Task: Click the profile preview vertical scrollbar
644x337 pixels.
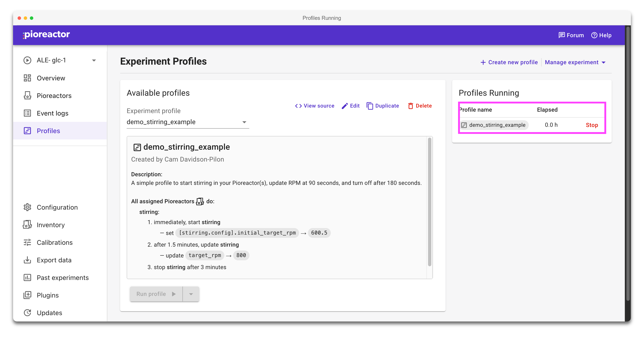Action: (x=429, y=203)
